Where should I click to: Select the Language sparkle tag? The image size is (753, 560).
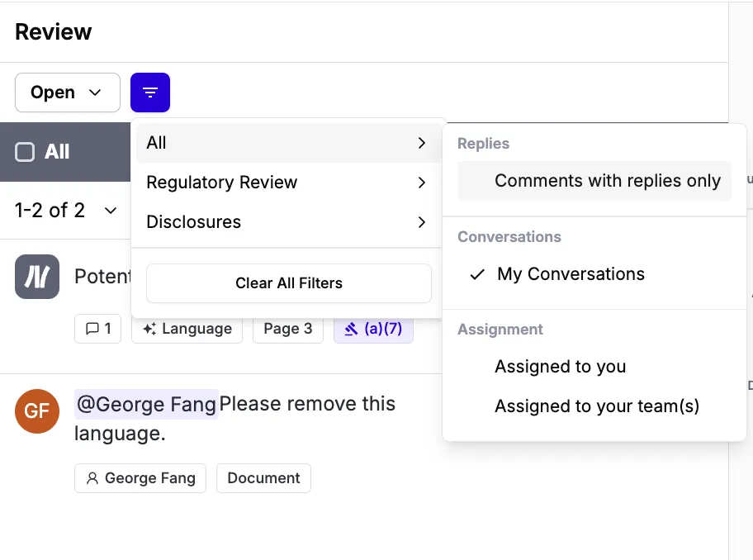coord(187,329)
